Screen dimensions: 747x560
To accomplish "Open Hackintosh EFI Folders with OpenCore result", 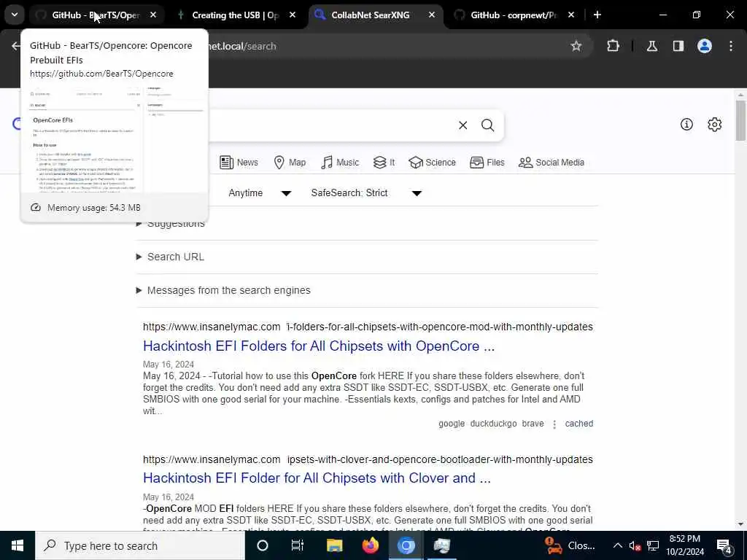I will tap(319, 346).
